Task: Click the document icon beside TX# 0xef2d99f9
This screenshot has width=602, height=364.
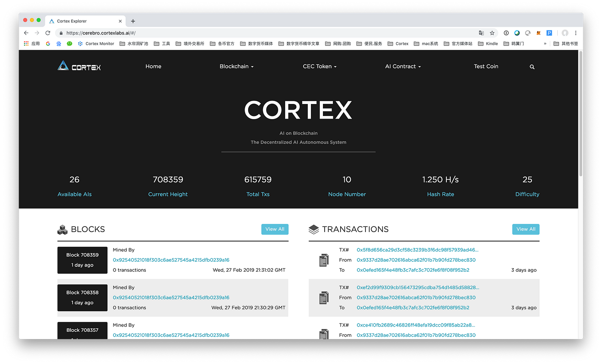Action: point(324,297)
